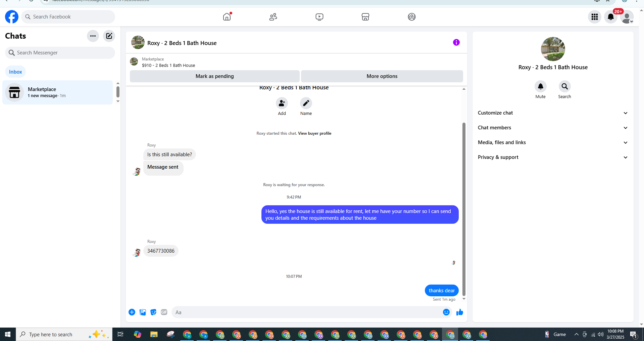Click the Search Messenger field
Image resolution: width=644 pixels, height=341 pixels.
pyautogui.click(x=60, y=53)
